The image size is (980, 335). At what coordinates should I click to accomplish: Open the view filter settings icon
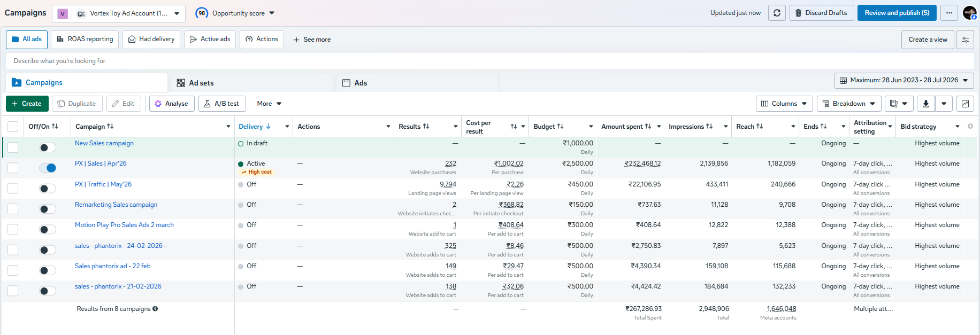pos(965,40)
